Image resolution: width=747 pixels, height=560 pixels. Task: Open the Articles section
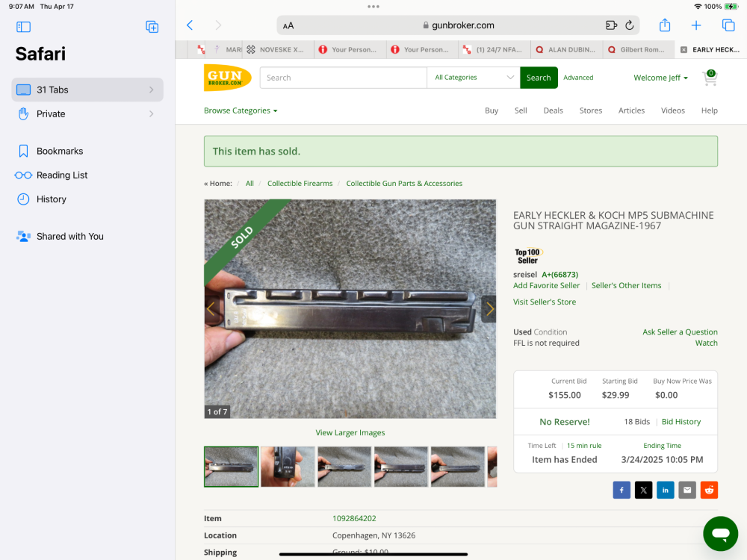[631, 111]
